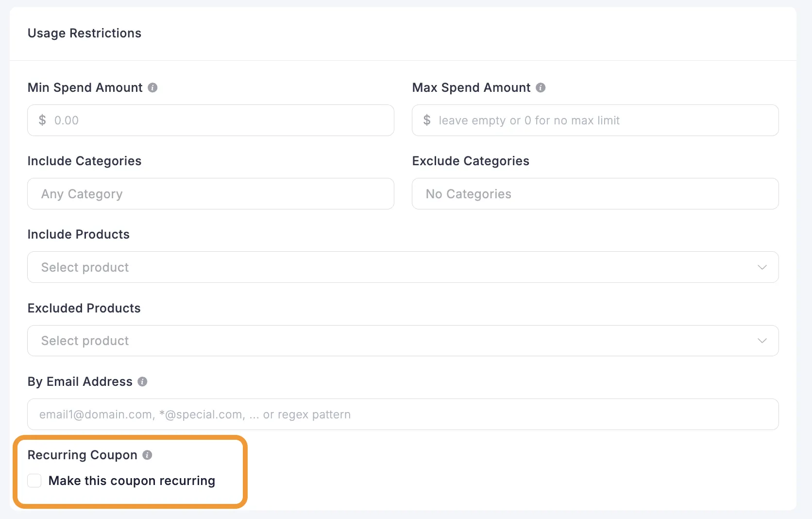Expand the Include Products chevron arrow
The image size is (812, 519).
pos(762,267)
